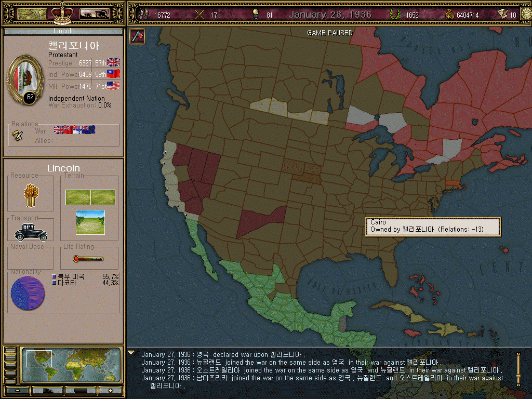Click the Independent Nation status text
Viewport: 532px width, 399px height.
click(x=76, y=98)
